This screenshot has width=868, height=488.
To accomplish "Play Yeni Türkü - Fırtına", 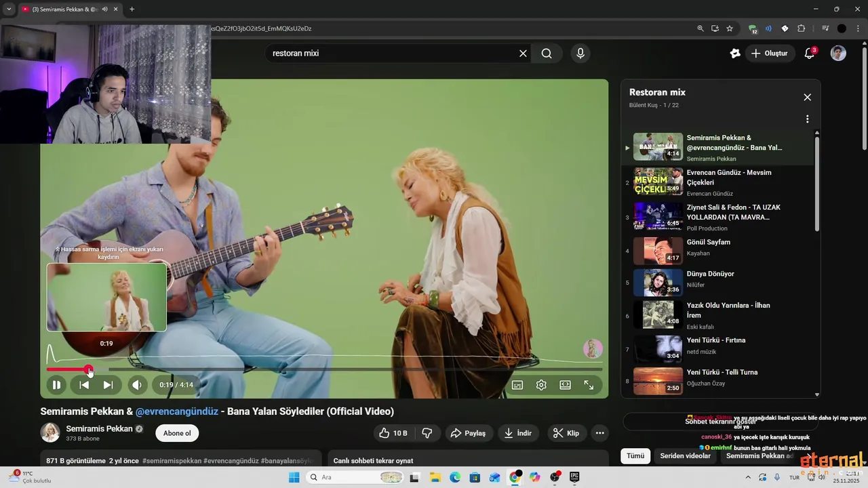I will coord(719,348).
